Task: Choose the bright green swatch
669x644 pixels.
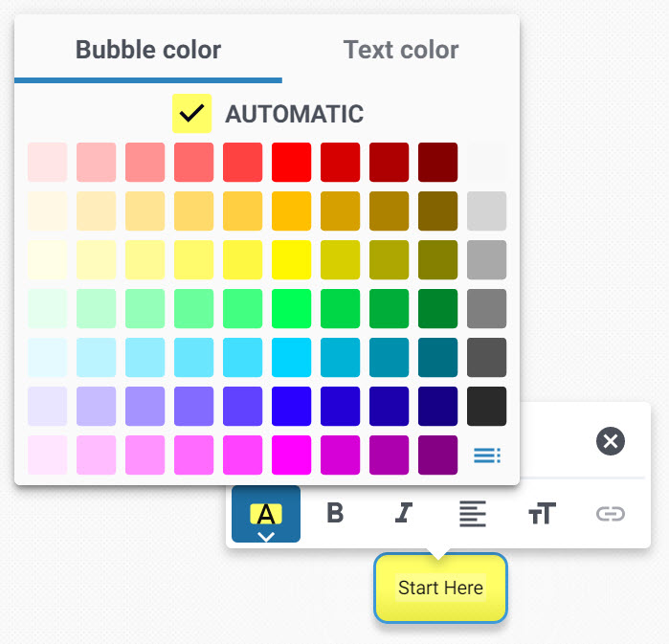Action: (x=291, y=308)
